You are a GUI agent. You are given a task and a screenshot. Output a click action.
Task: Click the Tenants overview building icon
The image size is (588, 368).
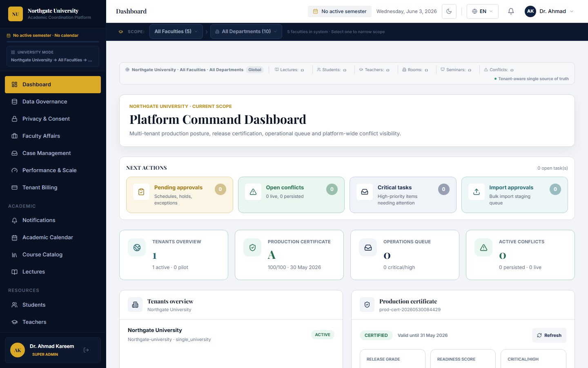[x=135, y=305]
